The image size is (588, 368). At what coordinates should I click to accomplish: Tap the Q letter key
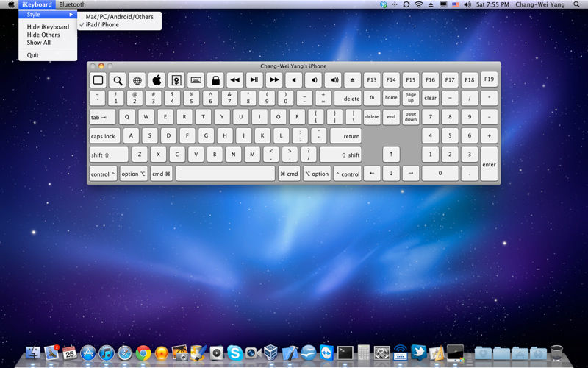pos(127,117)
